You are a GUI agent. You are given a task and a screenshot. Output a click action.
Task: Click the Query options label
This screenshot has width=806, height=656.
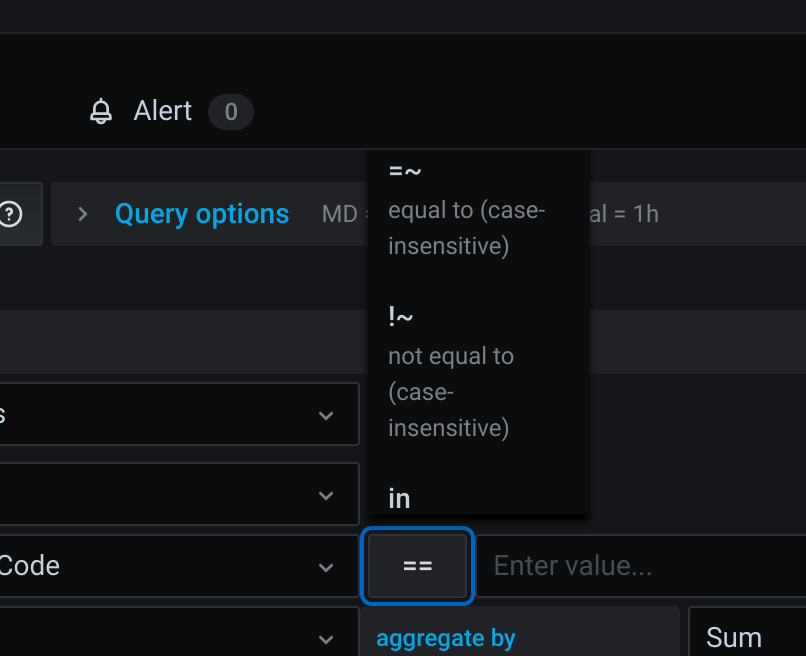click(201, 213)
